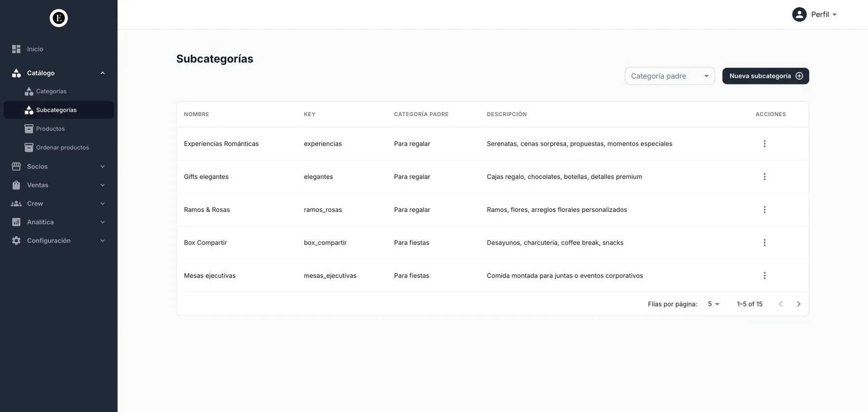Expand the Analítica menu chevron

(103, 222)
